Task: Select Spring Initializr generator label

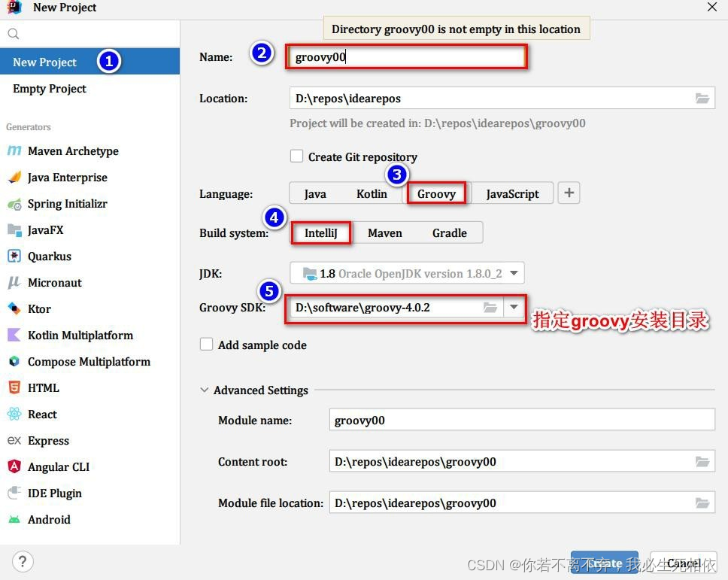Action: pyautogui.click(x=68, y=204)
